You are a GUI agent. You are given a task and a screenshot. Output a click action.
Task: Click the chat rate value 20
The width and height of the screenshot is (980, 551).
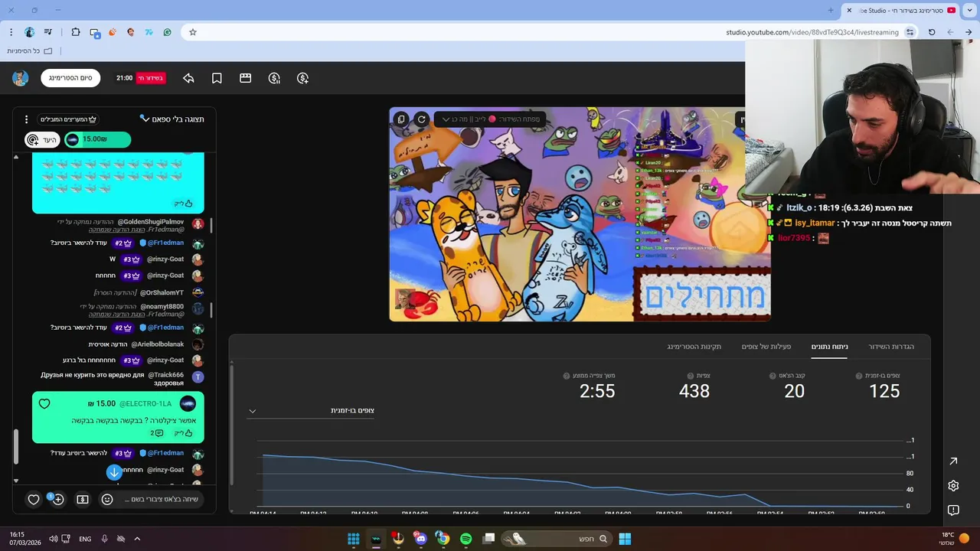coord(794,391)
